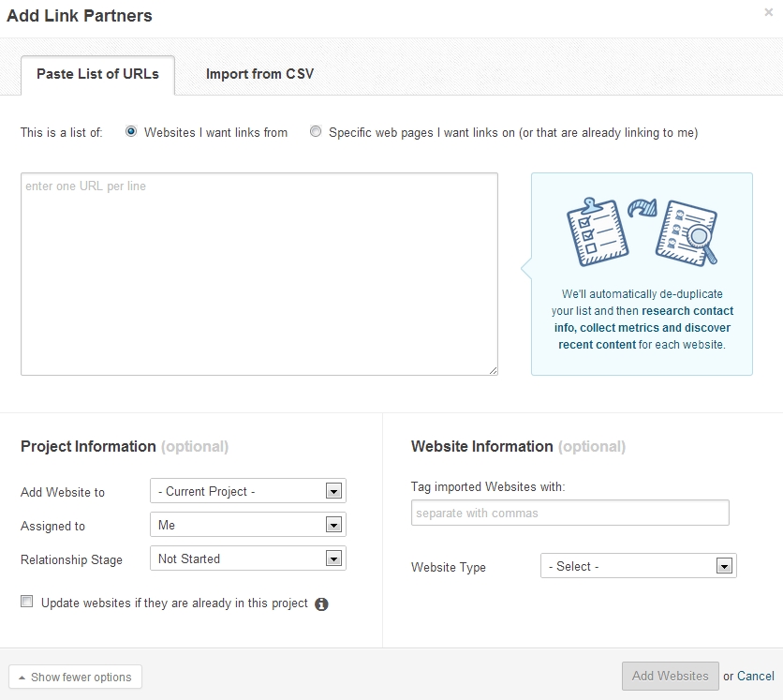This screenshot has width=783, height=700.
Task: Open the Relationship Stage dropdown
Action: (x=248, y=559)
